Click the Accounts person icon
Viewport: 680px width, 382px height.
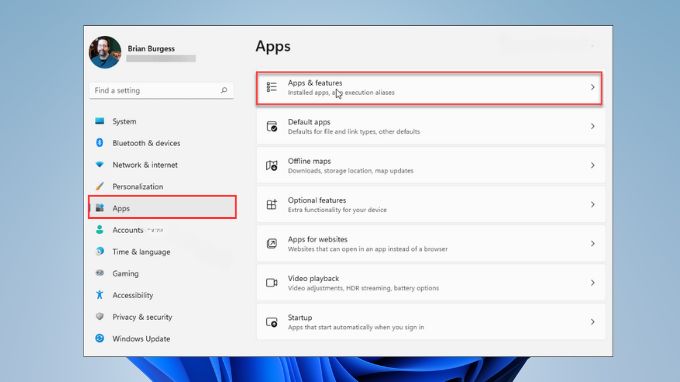[99, 229]
